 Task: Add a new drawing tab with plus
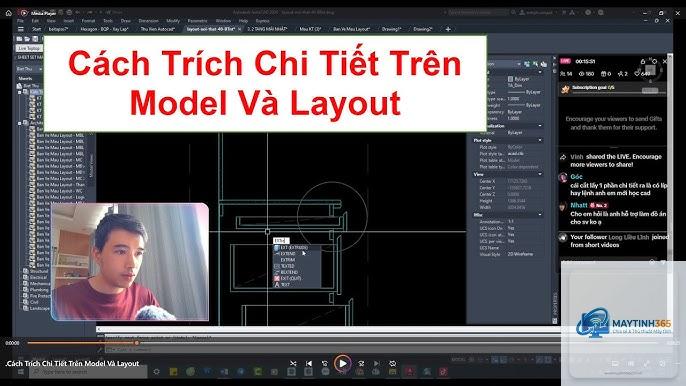point(448,29)
